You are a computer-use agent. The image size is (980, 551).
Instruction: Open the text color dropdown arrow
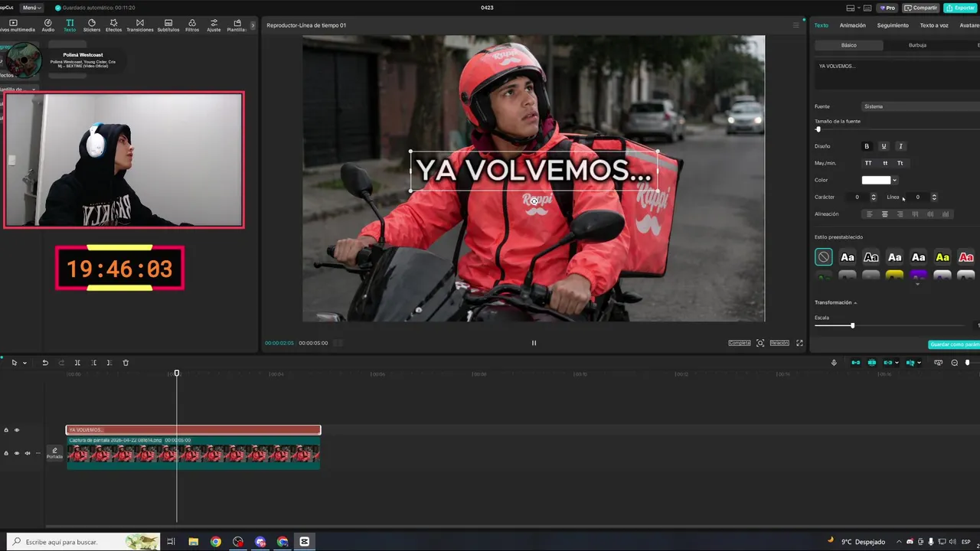click(x=894, y=181)
